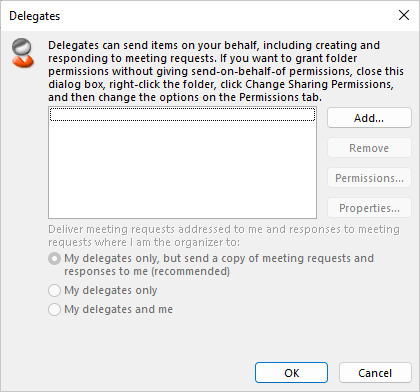Click the 'My delegates and me' label text
Viewport: 420px width, 392px height.
coord(118,309)
